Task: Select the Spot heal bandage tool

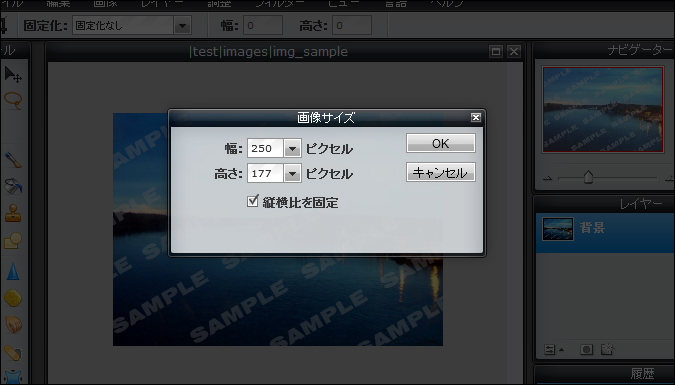Action: 13,353
